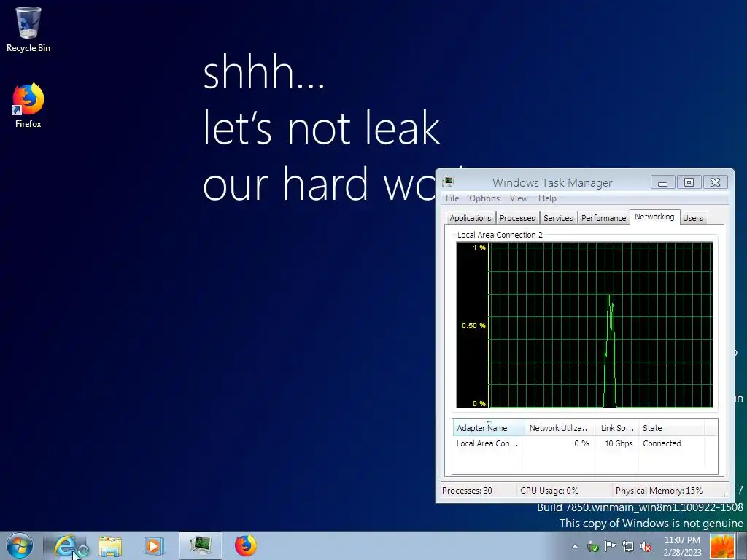Click the Task Manager taskbar button
The width and height of the screenshot is (747, 560).
coord(201,545)
